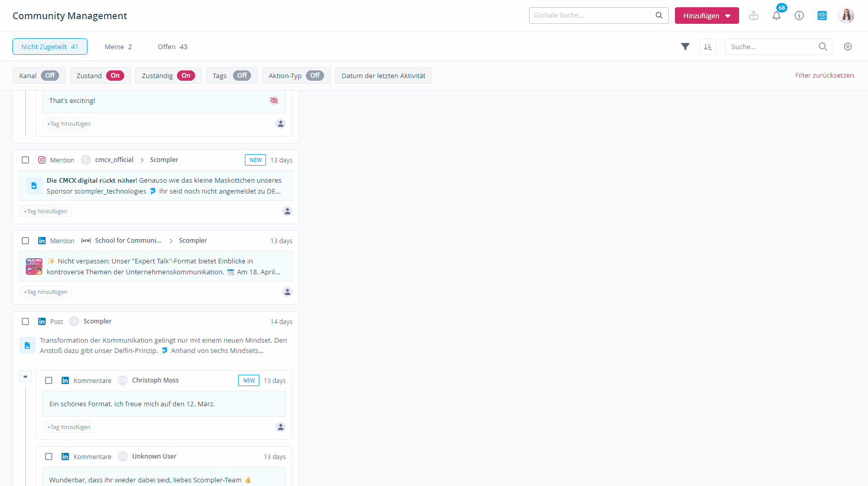This screenshot has height=486, width=868.
Task: Open the Datum der letzten Aktivität filter
Action: 383,76
